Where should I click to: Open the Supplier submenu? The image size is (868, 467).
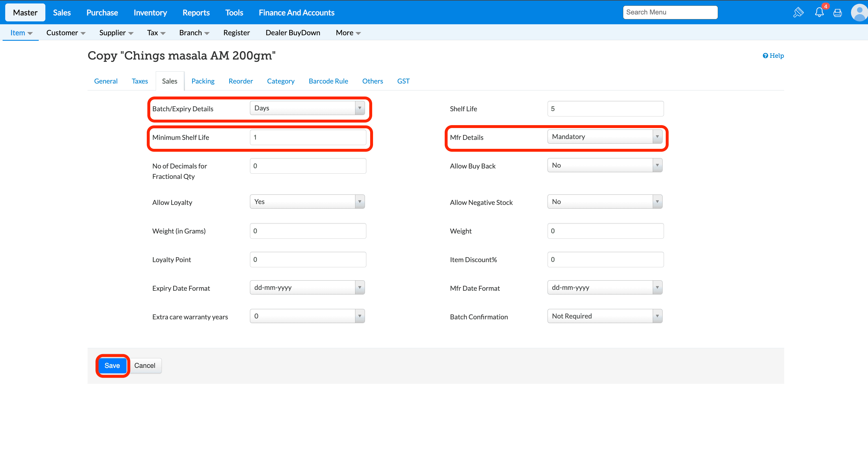point(116,33)
